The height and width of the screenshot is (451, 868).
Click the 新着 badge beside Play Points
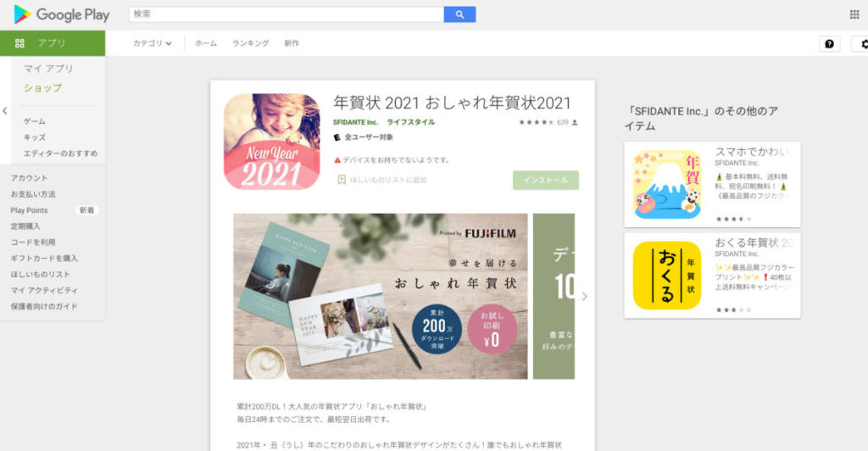[87, 210]
